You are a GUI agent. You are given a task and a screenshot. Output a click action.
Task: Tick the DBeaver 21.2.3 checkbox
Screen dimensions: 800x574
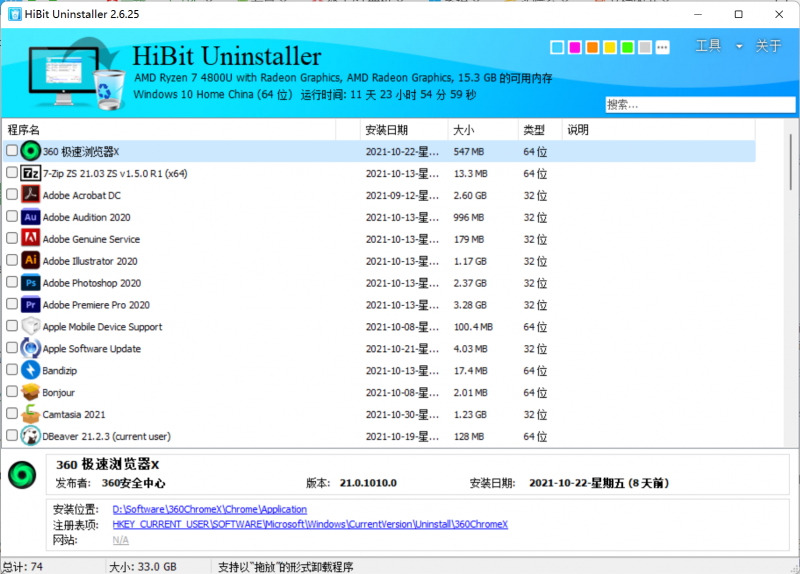pyautogui.click(x=12, y=435)
